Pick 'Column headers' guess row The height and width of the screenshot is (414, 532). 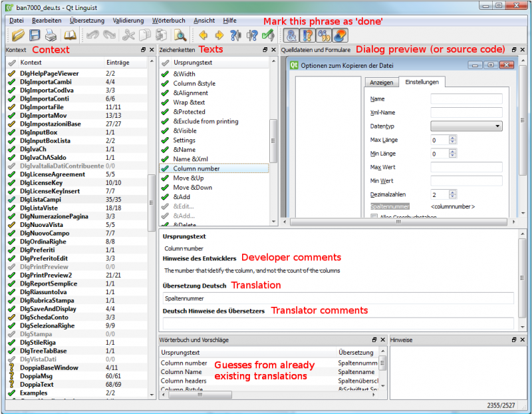click(x=269, y=381)
